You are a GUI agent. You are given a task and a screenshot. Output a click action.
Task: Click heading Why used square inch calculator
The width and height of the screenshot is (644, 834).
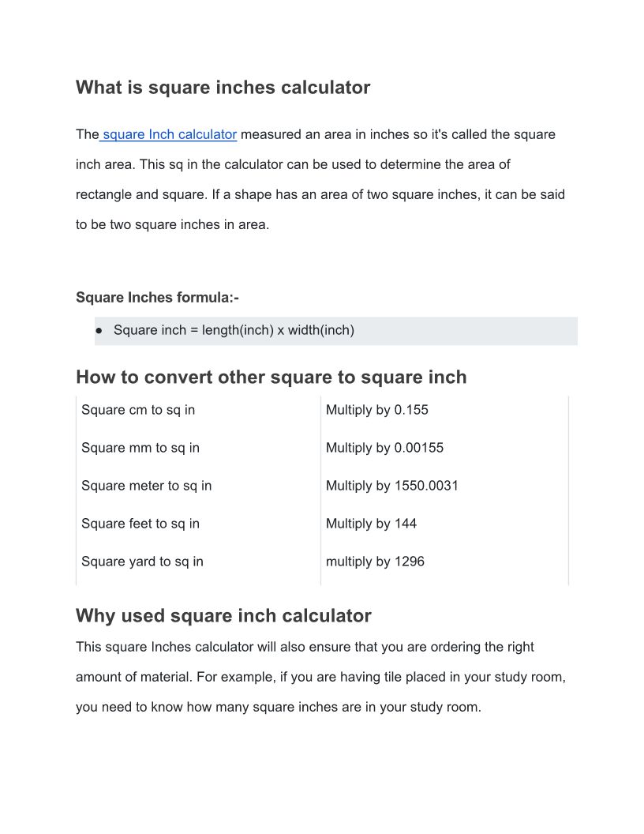223,615
